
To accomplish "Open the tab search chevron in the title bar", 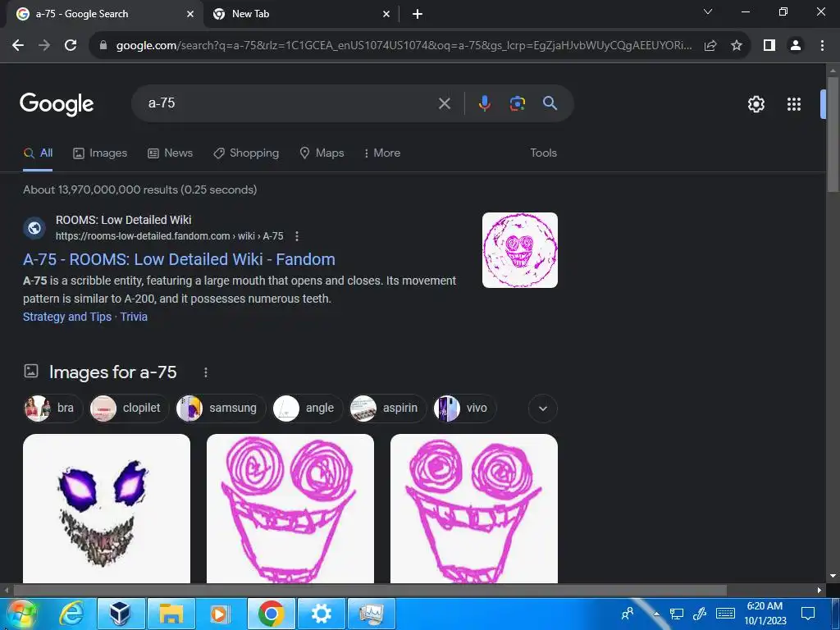I will click(708, 11).
